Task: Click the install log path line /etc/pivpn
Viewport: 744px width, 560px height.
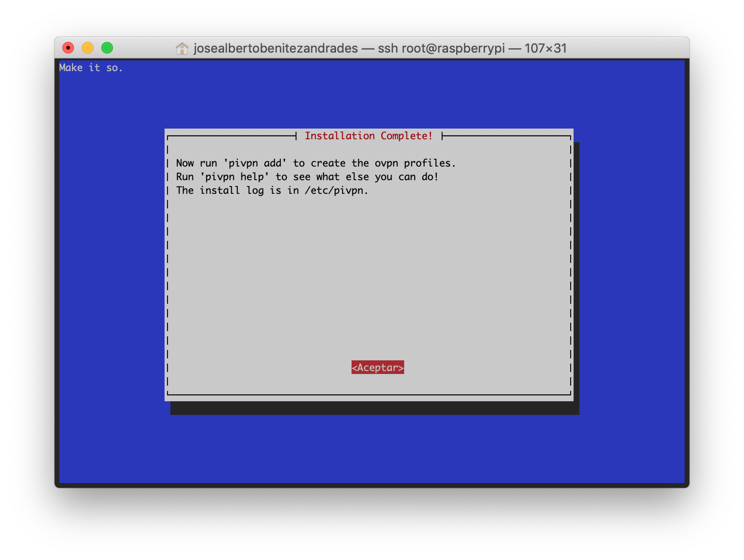Action: point(272,190)
